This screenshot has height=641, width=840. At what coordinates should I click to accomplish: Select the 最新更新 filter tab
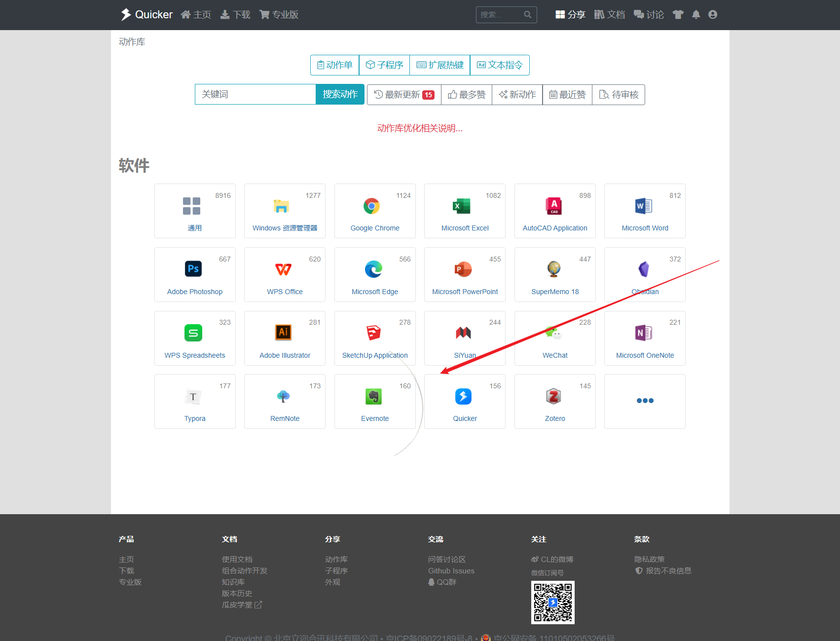pyautogui.click(x=404, y=95)
